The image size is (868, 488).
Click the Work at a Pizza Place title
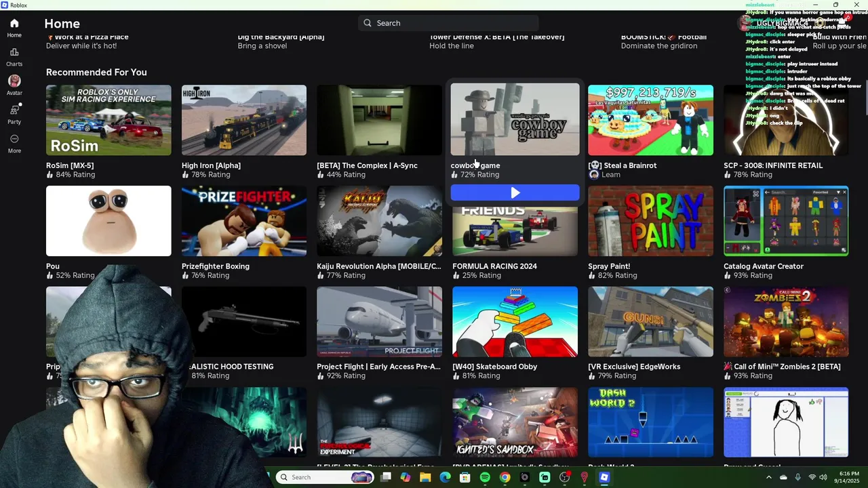tap(87, 37)
